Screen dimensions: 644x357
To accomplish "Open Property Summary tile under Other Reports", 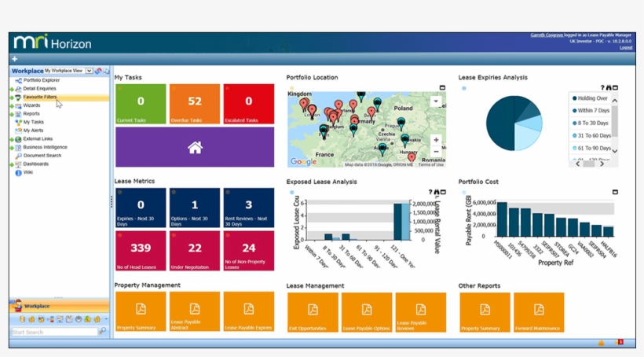I will [x=485, y=312].
